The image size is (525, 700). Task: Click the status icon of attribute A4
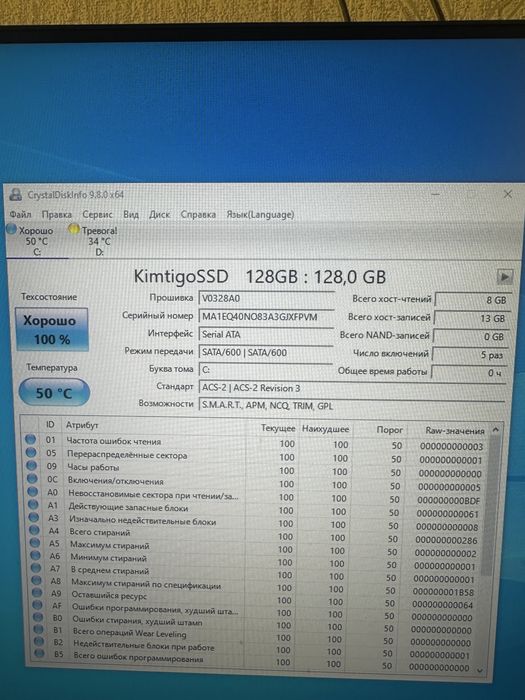click(34, 530)
